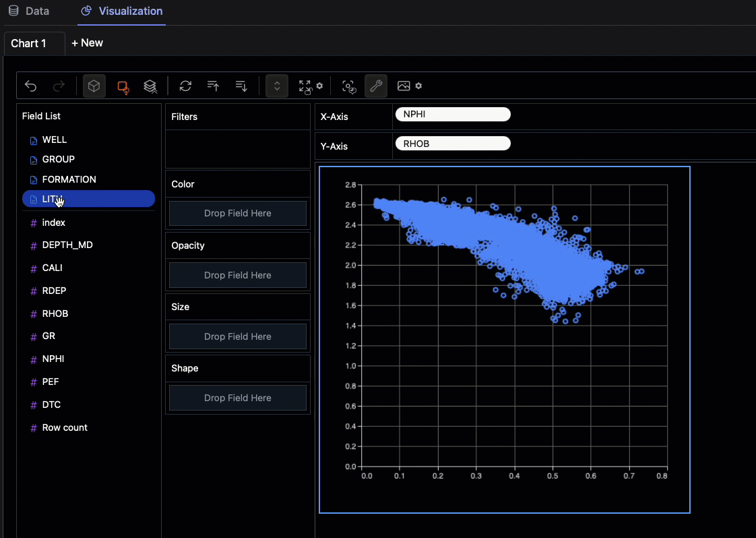
Task: Switch to the Data tab
Action: (x=29, y=11)
